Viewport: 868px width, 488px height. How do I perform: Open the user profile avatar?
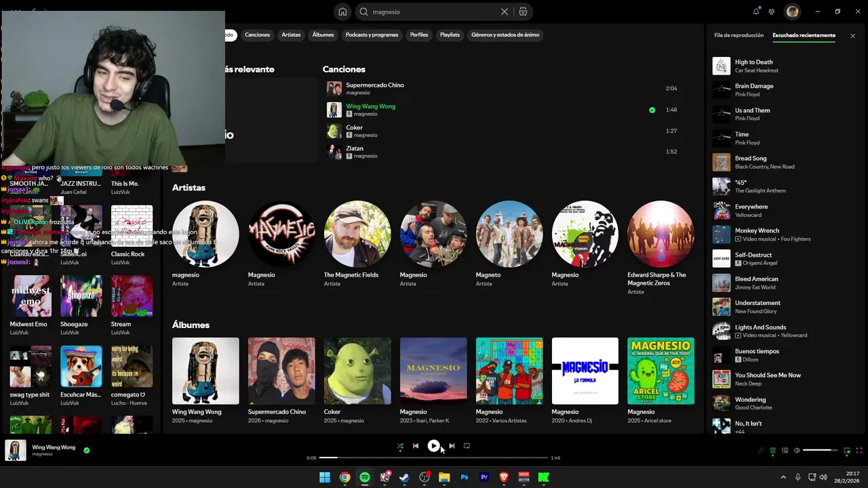pyautogui.click(x=792, y=12)
